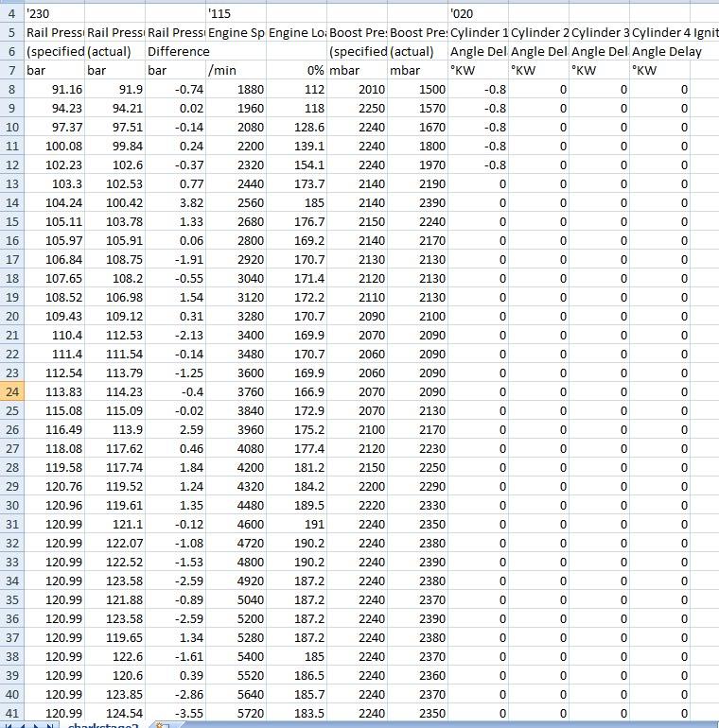Click the 0% cell in row 7
The image size is (719, 728).
click(x=297, y=71)
